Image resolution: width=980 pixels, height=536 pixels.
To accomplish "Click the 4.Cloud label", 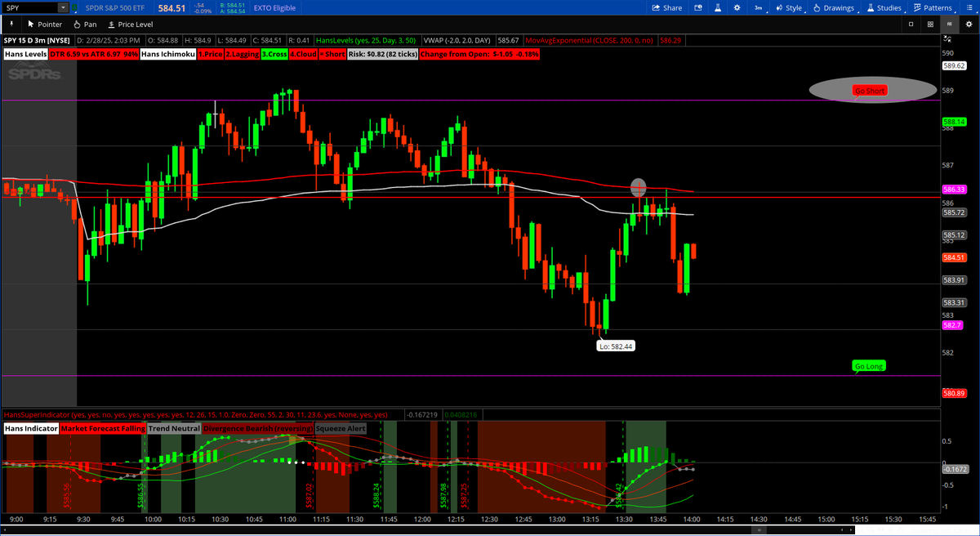I will (x=302, y=54).
